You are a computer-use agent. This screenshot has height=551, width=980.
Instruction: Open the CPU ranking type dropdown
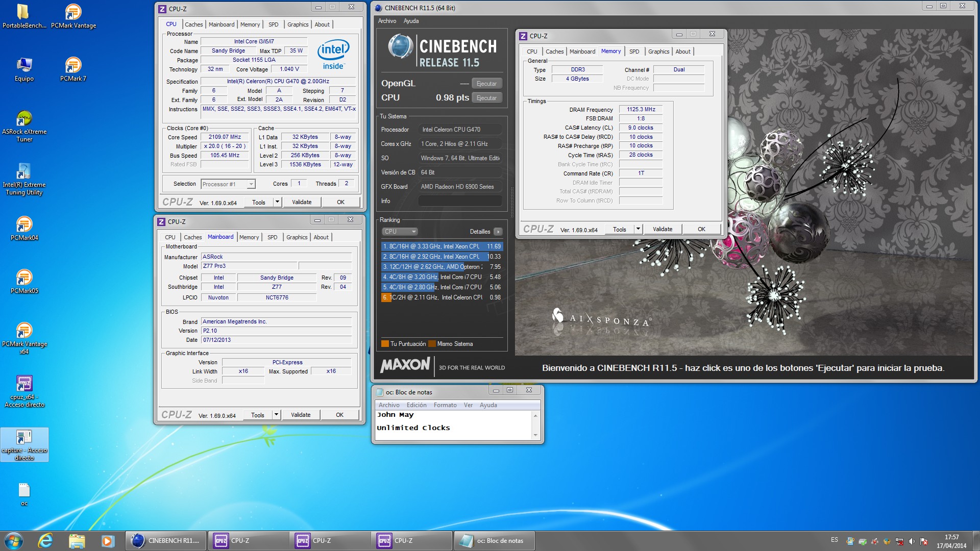400,232
